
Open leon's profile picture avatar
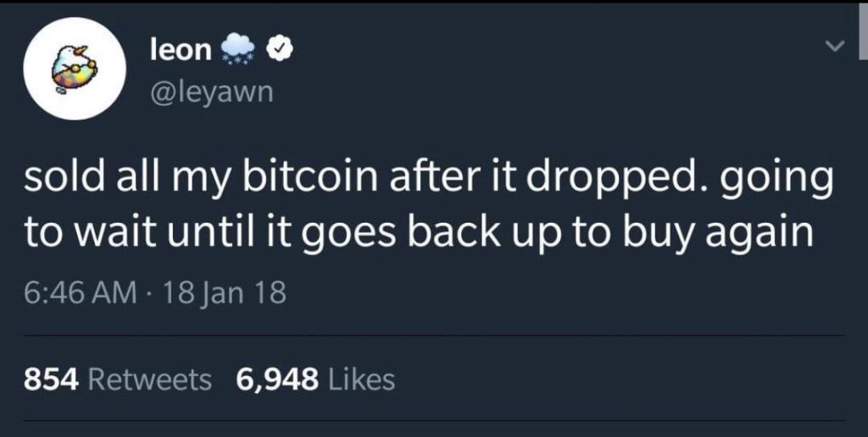point(75,69)
